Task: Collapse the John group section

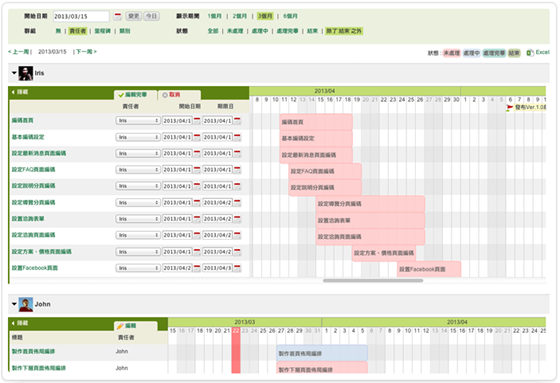Action: (14, 304)
